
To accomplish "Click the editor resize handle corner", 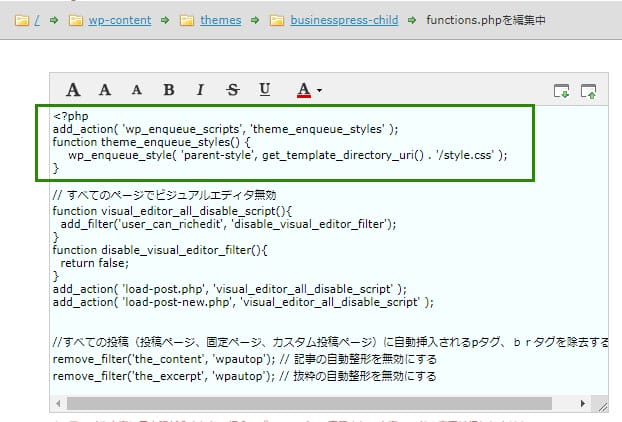I will [x=602, y=404].
